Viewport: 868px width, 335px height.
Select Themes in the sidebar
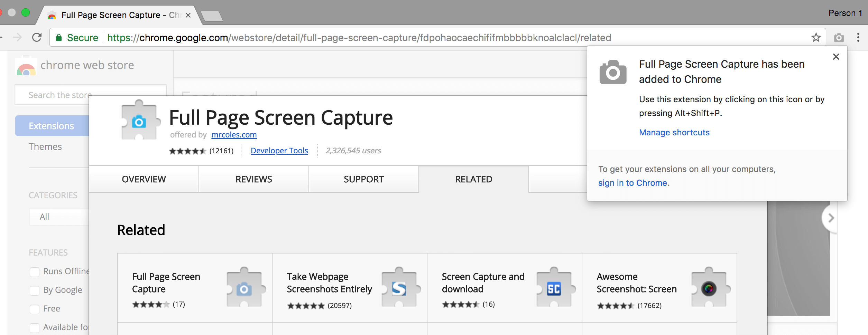45,146
